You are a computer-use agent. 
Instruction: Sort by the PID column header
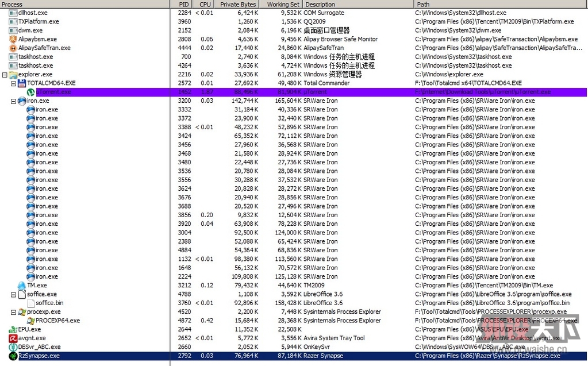(x=182, y=4)
